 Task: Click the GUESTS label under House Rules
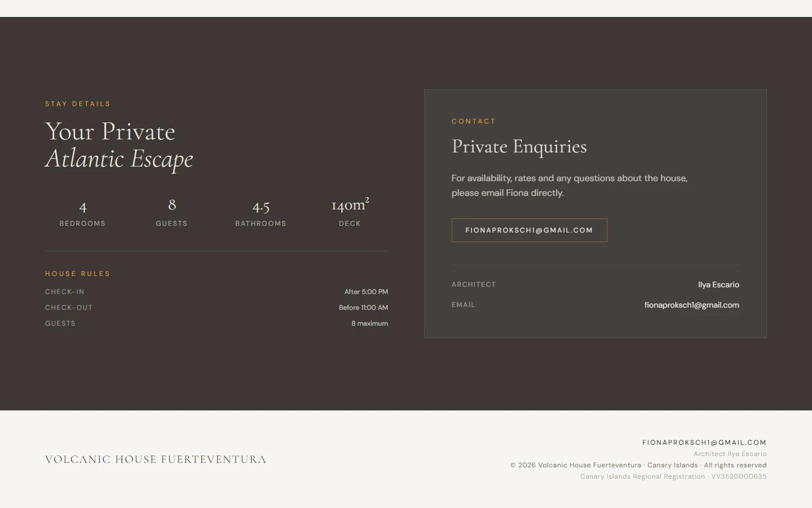coord(60,323)
